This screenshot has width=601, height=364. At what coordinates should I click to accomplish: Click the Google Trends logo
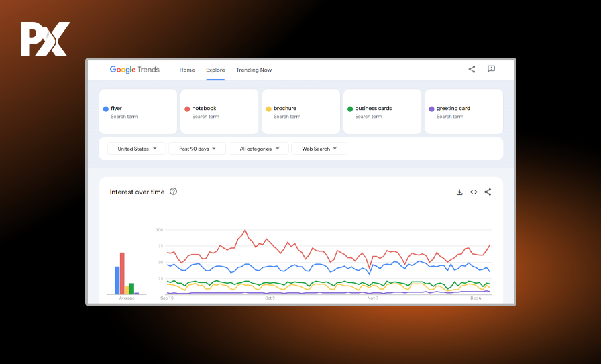(134, 70)
